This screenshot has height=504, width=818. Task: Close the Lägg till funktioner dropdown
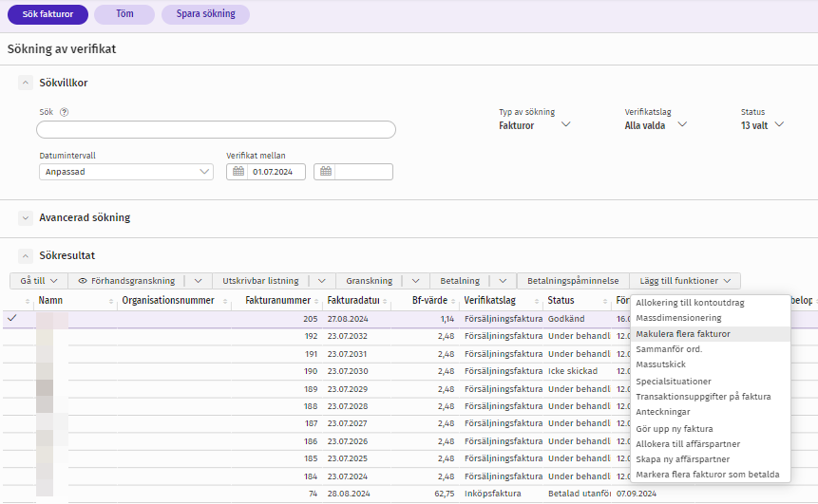(x=685, y=281)
